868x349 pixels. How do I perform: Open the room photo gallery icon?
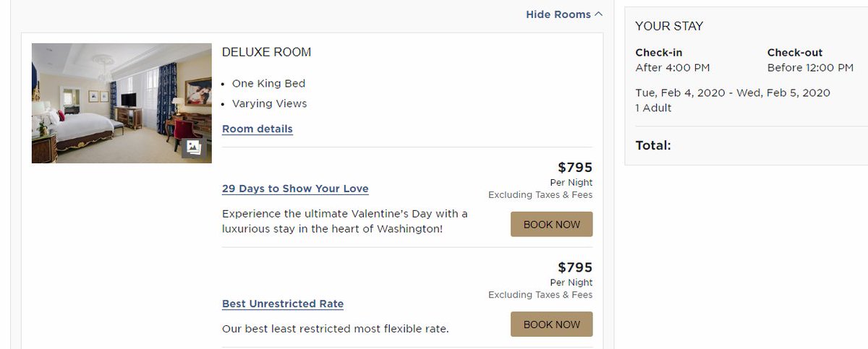click(193, 147)
